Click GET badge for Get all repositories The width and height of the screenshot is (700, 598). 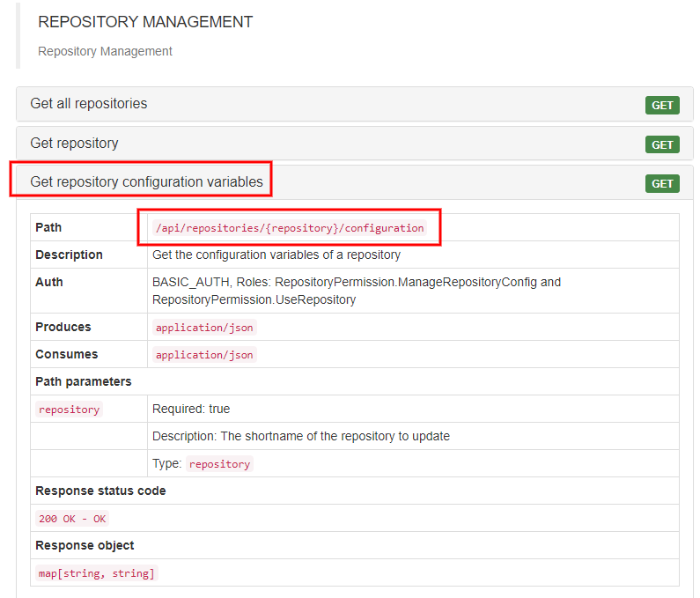click(x=662, y=106)
